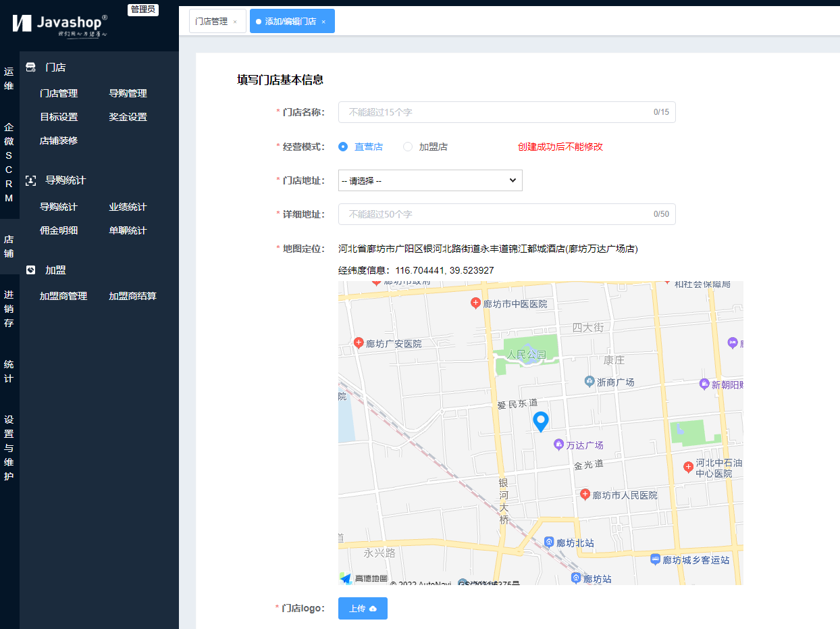Click the 经纬度信息 coordinates text
Image resolution: width=840 pixels, height=629 pixels.
pyautogui.click(x=416, y=270)
